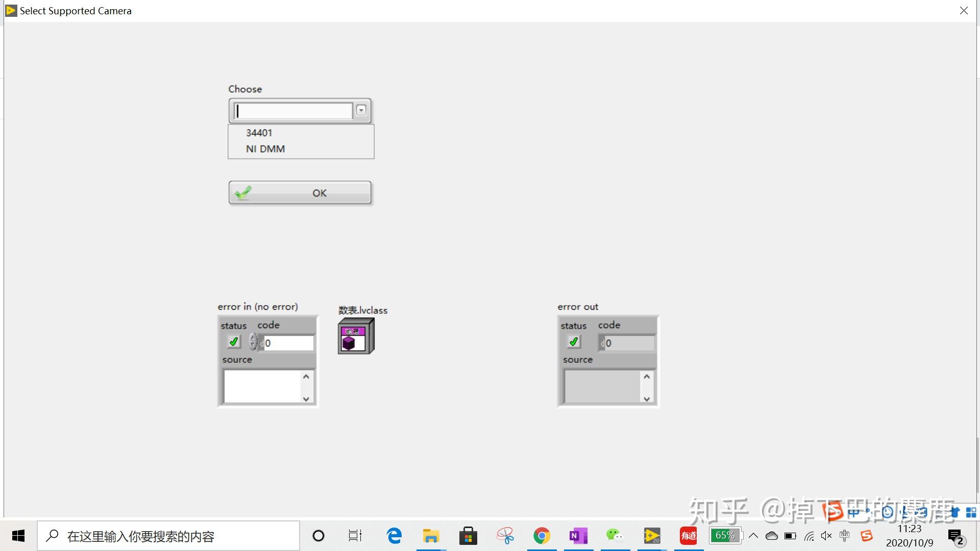The image size is (980, 551).
Task: Open File Explorer from the taskbar
Action: (x=431, y=536)
